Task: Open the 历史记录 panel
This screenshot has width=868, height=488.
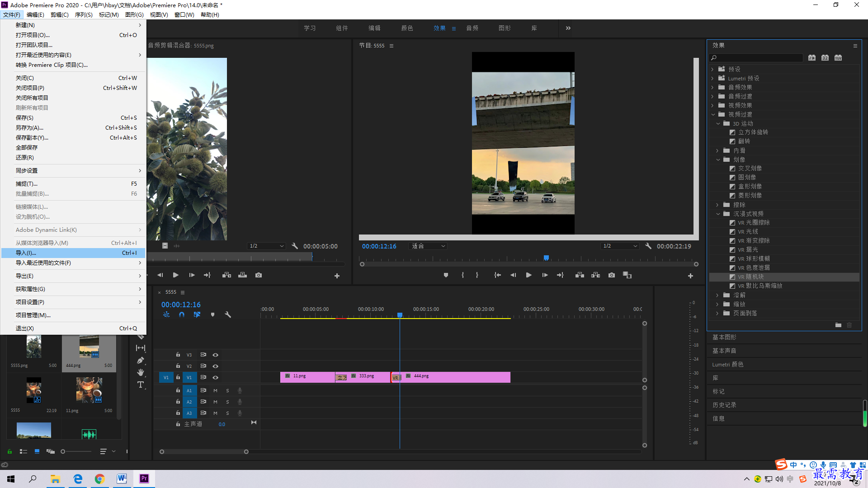Action: 724,405
